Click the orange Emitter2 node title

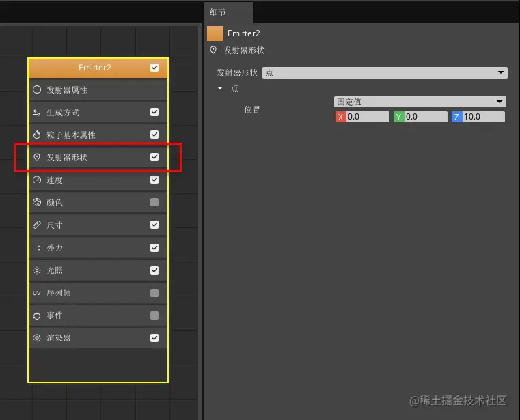click(95, 68)
